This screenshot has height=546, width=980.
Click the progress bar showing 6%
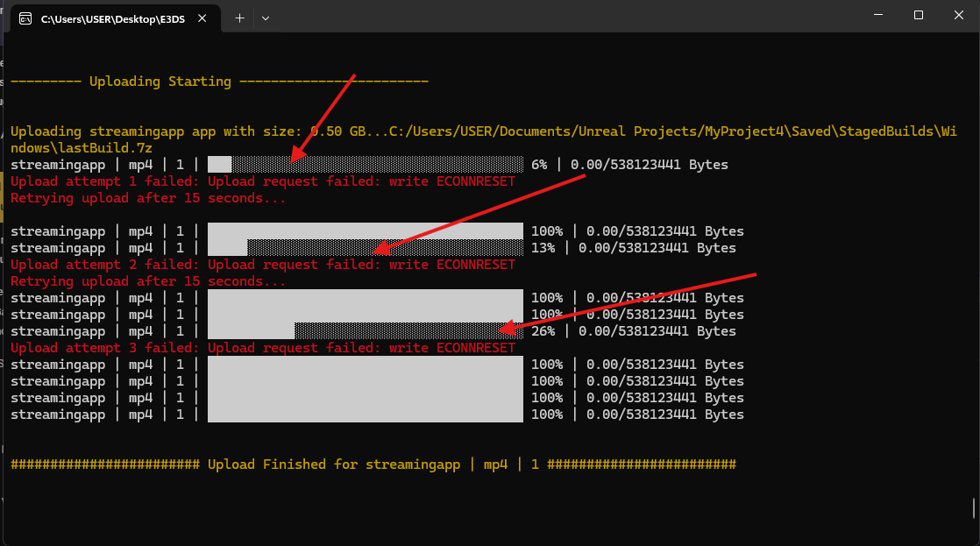click(x=365, y=165)
